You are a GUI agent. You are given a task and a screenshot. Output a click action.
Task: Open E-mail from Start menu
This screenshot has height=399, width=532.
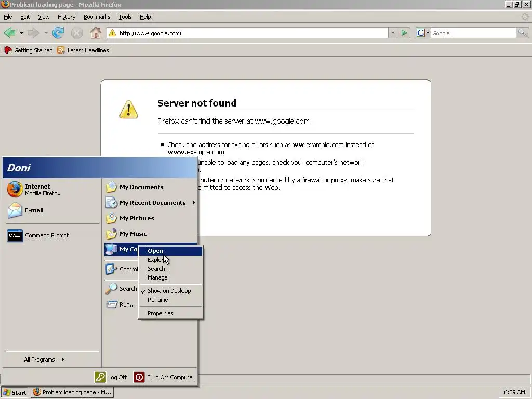(x=52, y=210)
